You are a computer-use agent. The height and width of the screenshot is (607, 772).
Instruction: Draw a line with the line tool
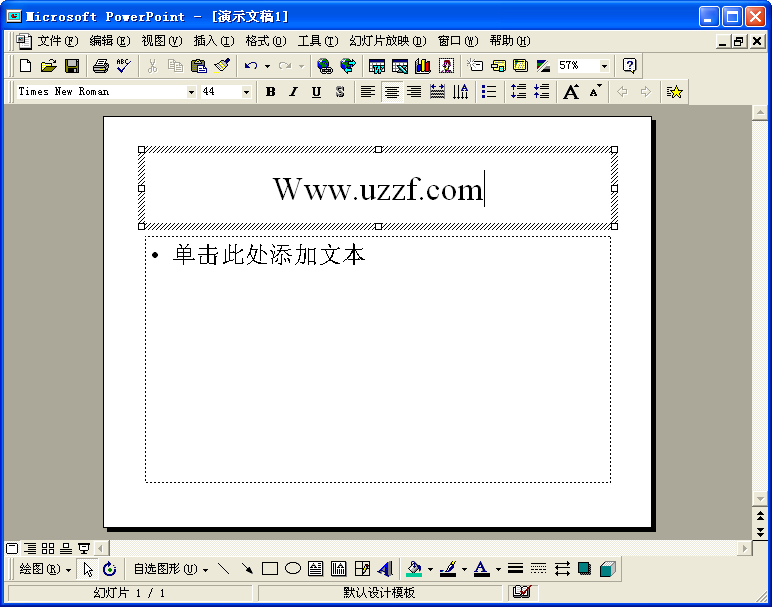pos(224,569)
